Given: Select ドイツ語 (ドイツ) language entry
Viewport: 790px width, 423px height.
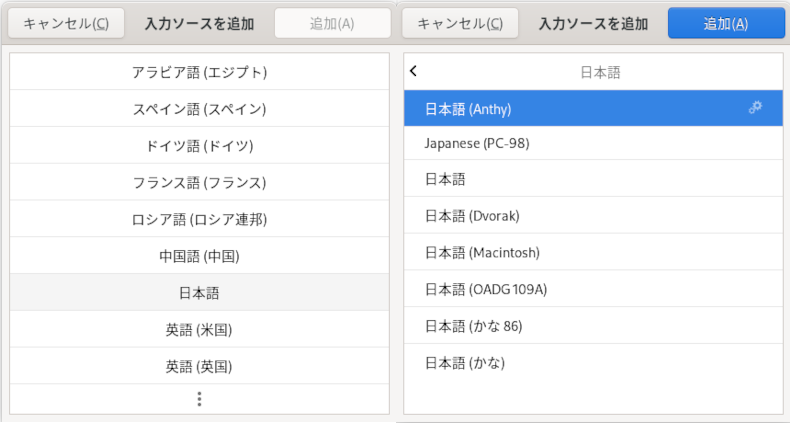Looking at the screenshot, I should tap(200, 145).
